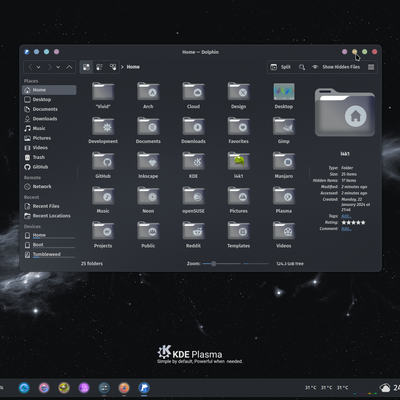Open the Gimp folder
Screen dimensions: 400x400
(x=284, y=130)
